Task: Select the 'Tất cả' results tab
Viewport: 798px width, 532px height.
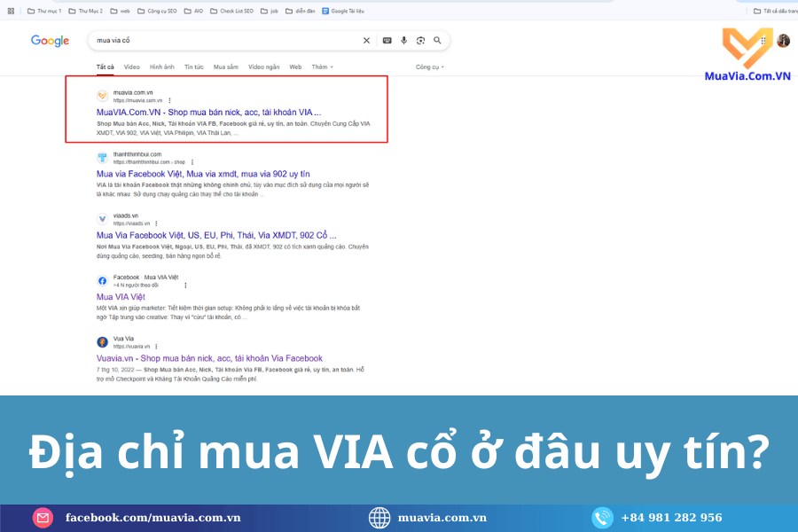Action: point(106,67)
